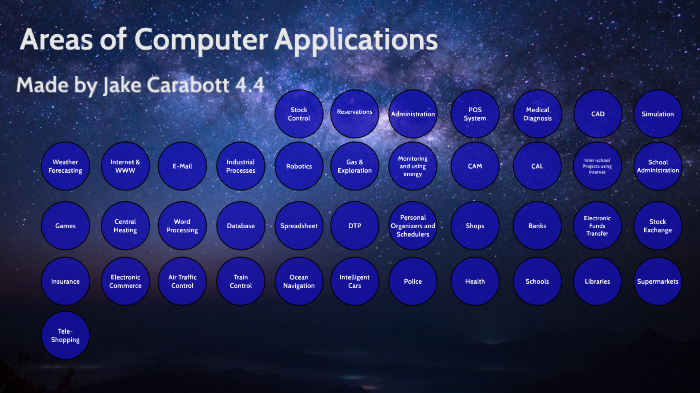Select the CAL topic circle
The image size is (700, 393).
[538, 166]
